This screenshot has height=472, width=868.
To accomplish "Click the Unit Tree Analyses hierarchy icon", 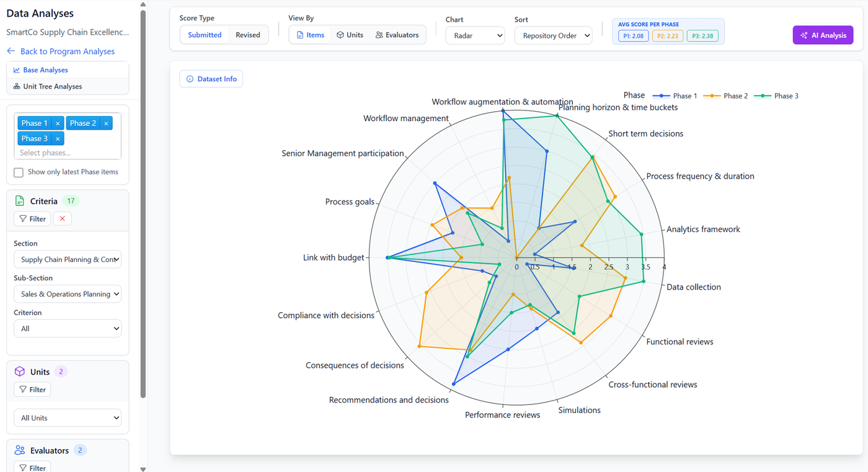I will (x=17, y=86).
